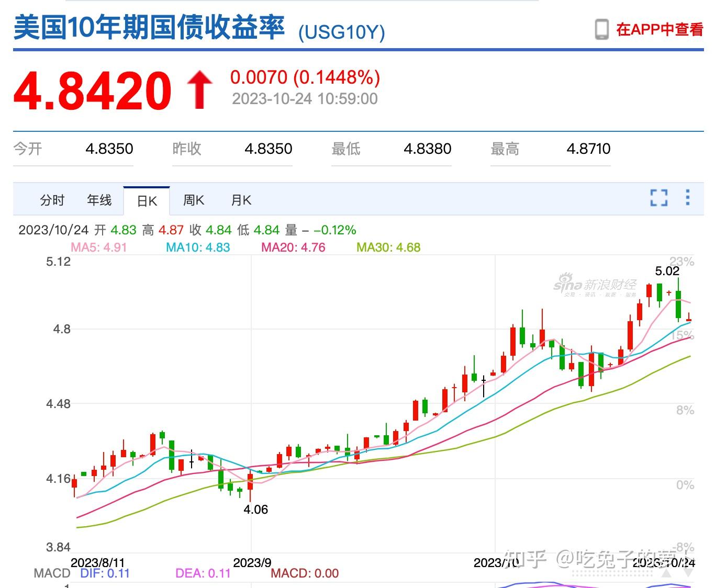The image size is (715, 588).
Task: Select the 日K daily candlestick tab
Action: point(147,200)
